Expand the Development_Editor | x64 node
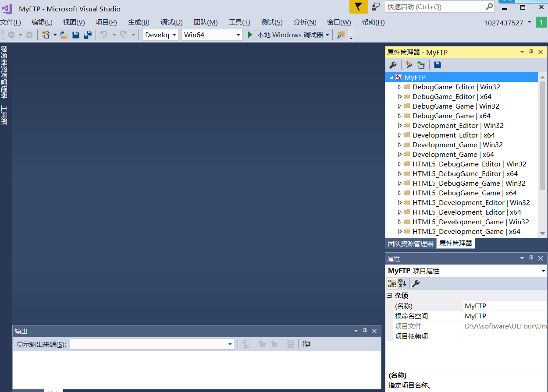 [400, 135]
